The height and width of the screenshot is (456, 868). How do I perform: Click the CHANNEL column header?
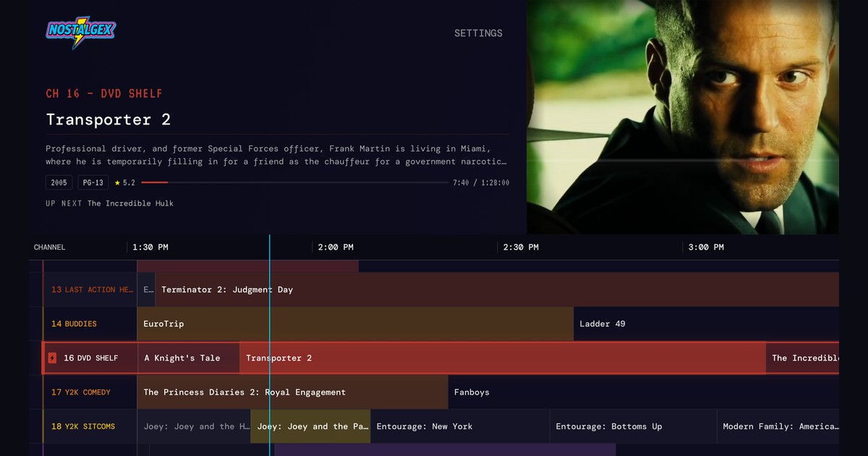click(49, 248)
